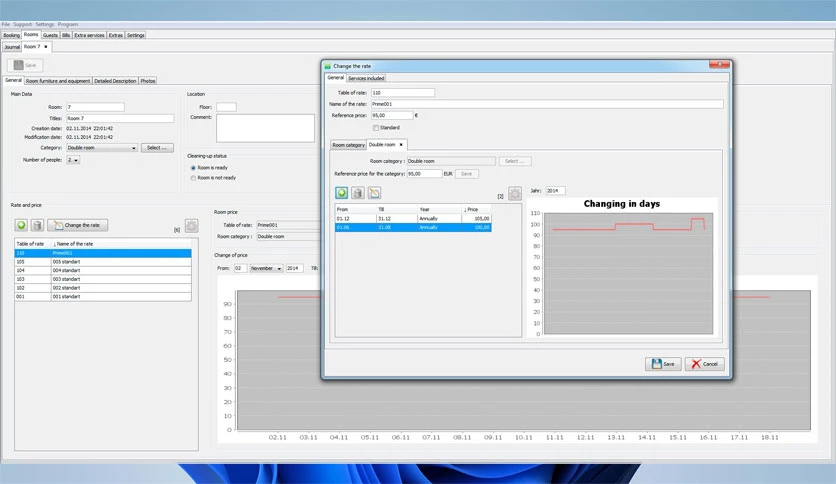Switch to the Extras tab

(x=116, y=35)
